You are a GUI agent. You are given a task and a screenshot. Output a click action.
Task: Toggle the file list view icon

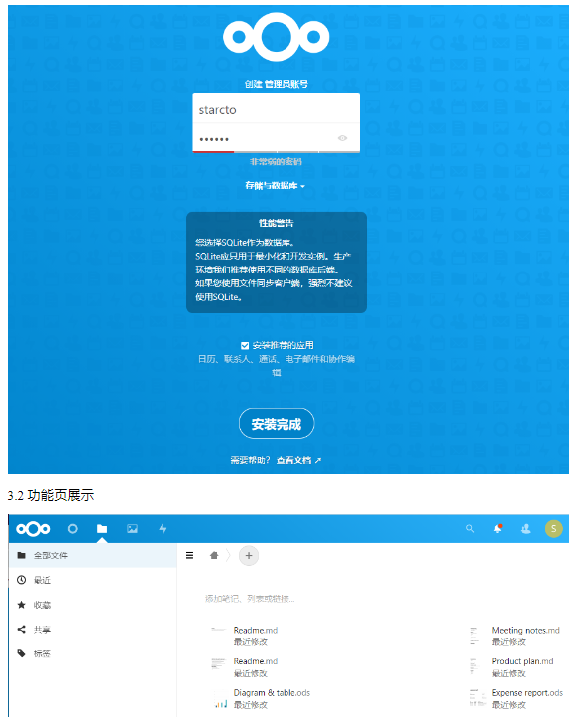point(189,555)
